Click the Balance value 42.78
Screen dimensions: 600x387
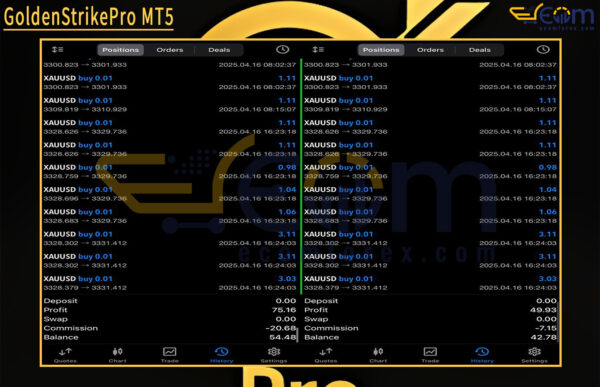[543, 337]
